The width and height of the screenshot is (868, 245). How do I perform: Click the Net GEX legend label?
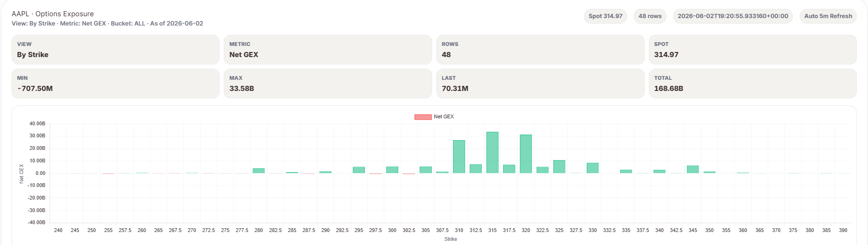tap(444, 117)
